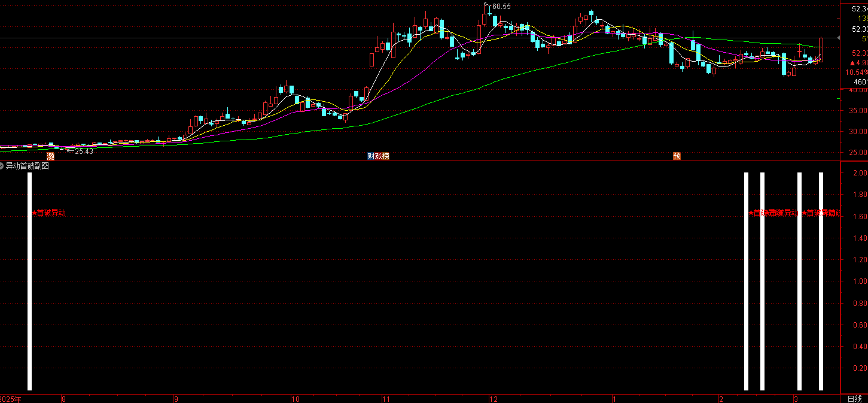Click month 8 on the time axis
868x403 pixels.
pyautogui.click(x=64, y=399)
